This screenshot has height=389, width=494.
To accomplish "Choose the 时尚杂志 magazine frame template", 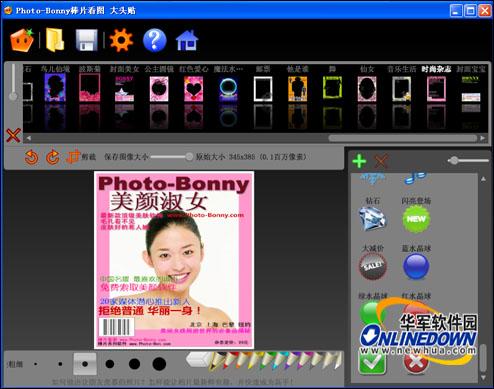I will 436,89.
